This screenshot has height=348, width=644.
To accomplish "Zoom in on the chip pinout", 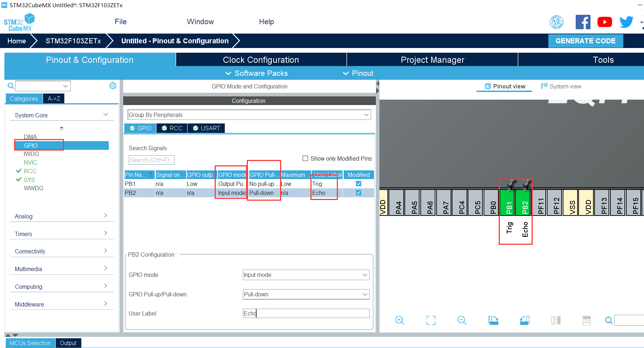I will [x=399, y=320].
